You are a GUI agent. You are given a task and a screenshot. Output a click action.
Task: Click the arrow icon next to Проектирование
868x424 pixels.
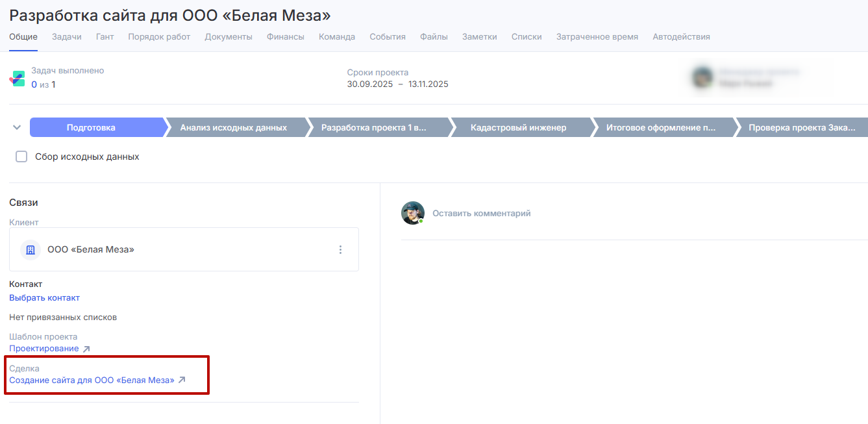click(86, 349)
